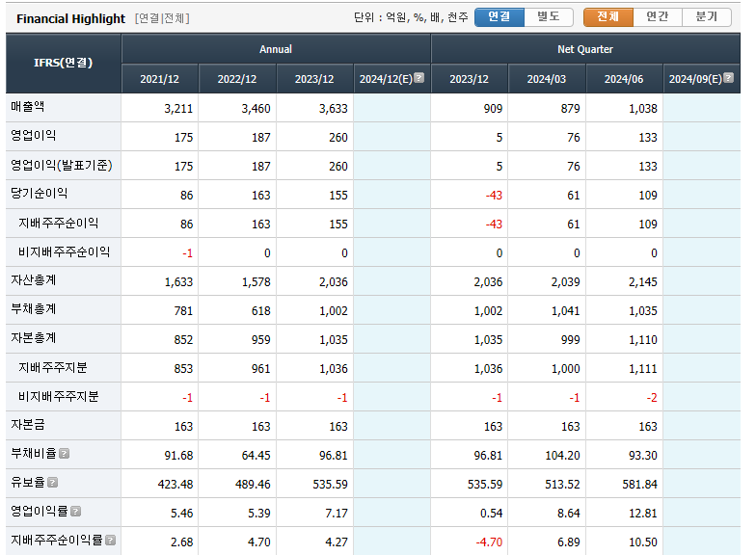Select the 전체 period tab
The width and height of the screenshot is (756, 555).
tap(607, 17)
